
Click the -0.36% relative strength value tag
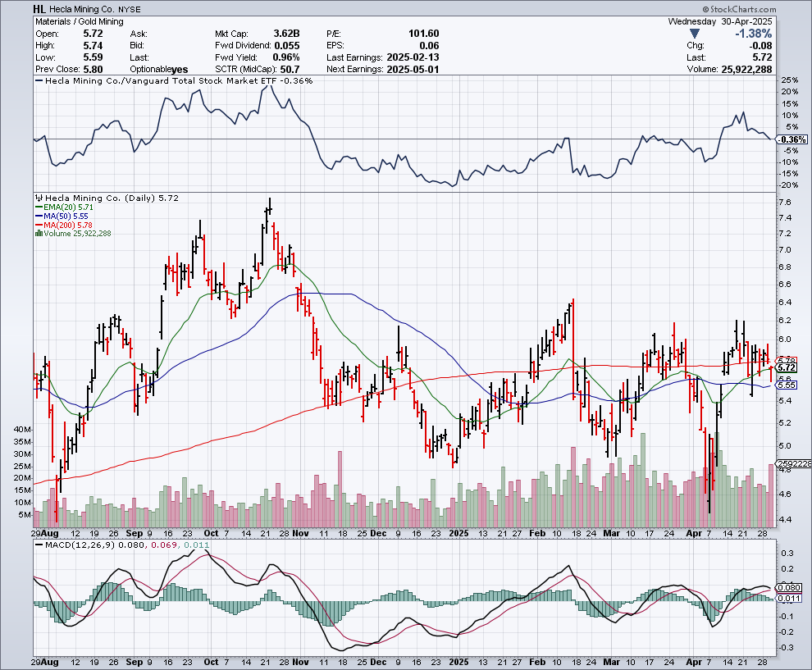795,139
